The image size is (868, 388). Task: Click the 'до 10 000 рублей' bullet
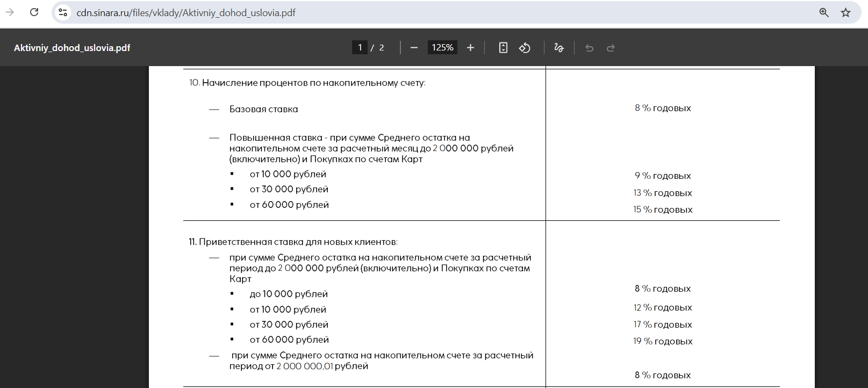pyautogui.click(x=289, y=294)
